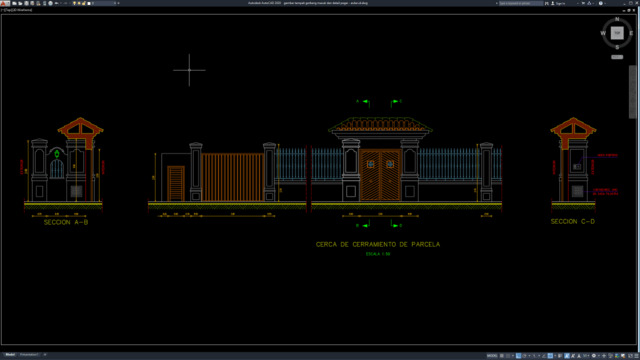Click the keyword search input field
This screenshot has height=360, width=640.
click(521, 3)
